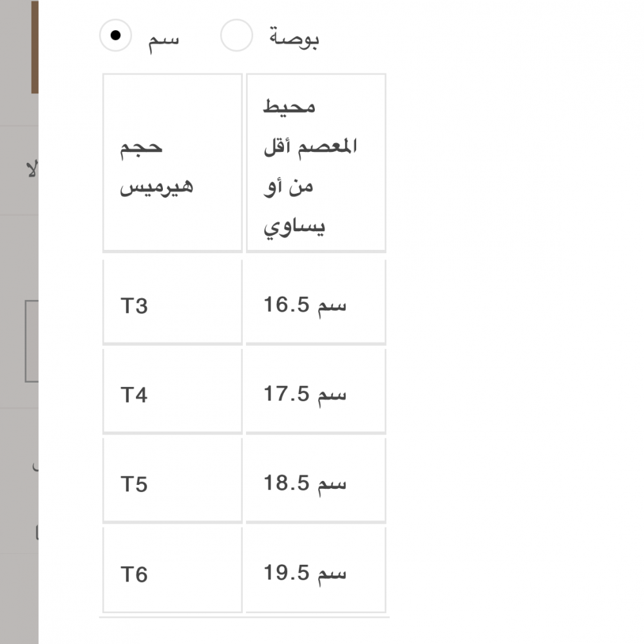Click the سم unit label text
This screenshot has width=644, height=644.
(x=164, y=37)
